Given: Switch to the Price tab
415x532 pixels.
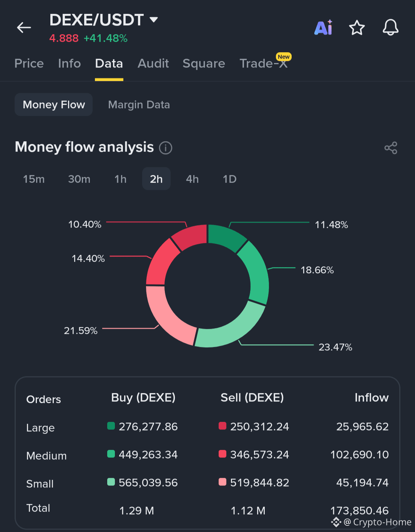Looking at the screenshot, I should point(29,63).
